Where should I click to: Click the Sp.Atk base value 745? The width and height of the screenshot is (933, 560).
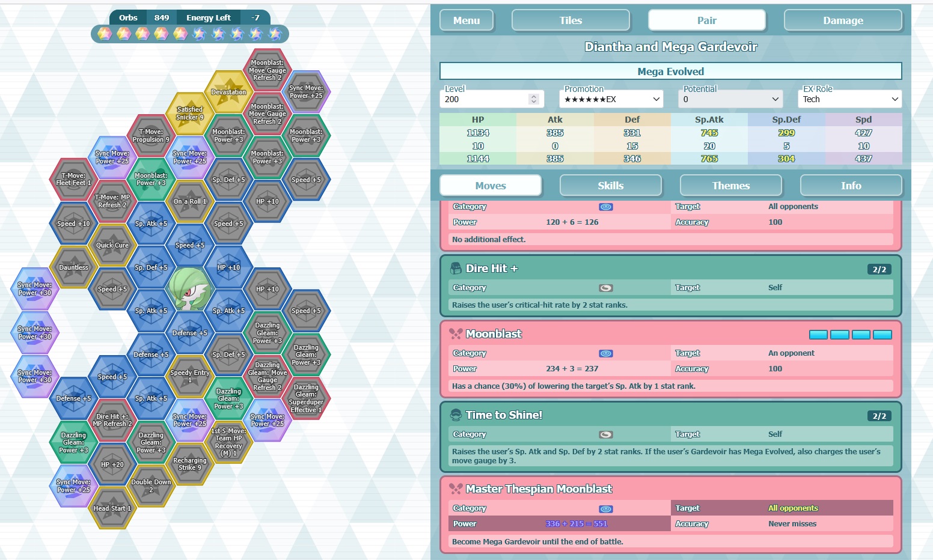709,133
